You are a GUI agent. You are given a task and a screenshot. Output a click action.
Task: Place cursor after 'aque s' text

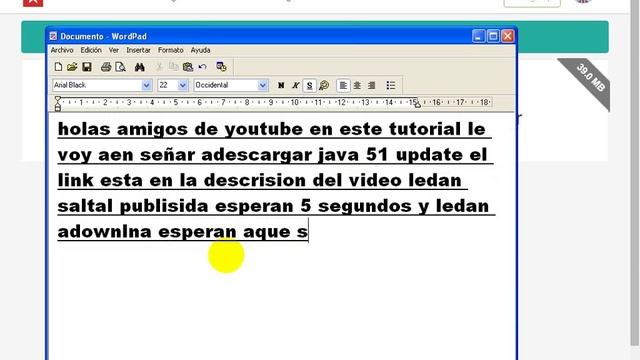coord(309,231)
